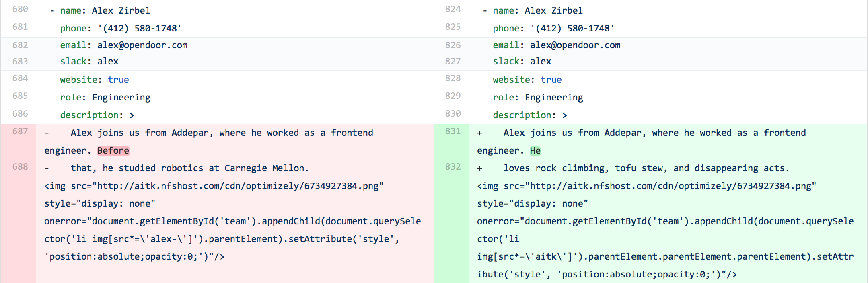
Task: Click "slack: alex" on right line 827
Action: click(522, 62)
